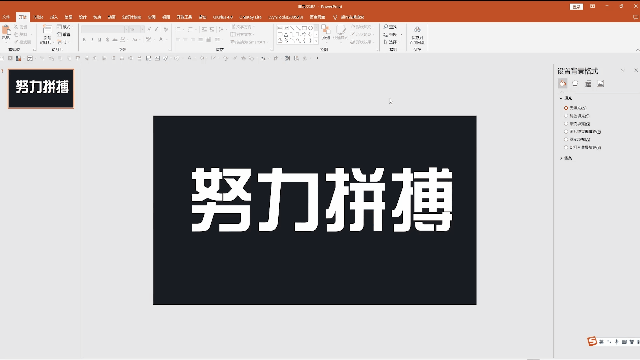Open Quick Styles in drawing group
This screenshot has height=360, width=640.
[x=340, y=33]
